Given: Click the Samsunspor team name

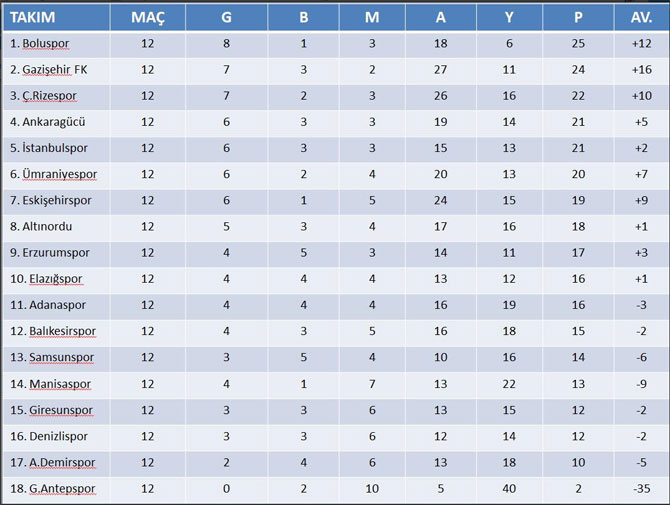Looking at the screenshot, I should [62, 358].
